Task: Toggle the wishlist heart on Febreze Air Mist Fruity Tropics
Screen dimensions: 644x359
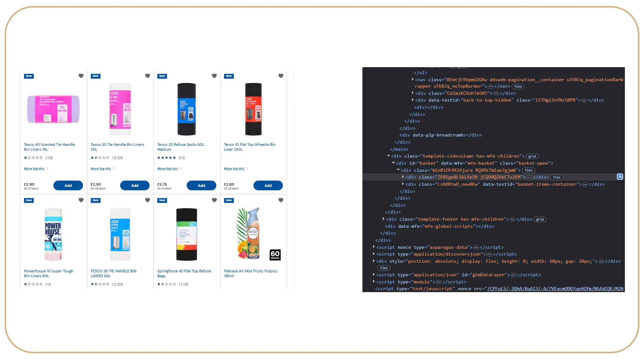Action: point(281,200)
